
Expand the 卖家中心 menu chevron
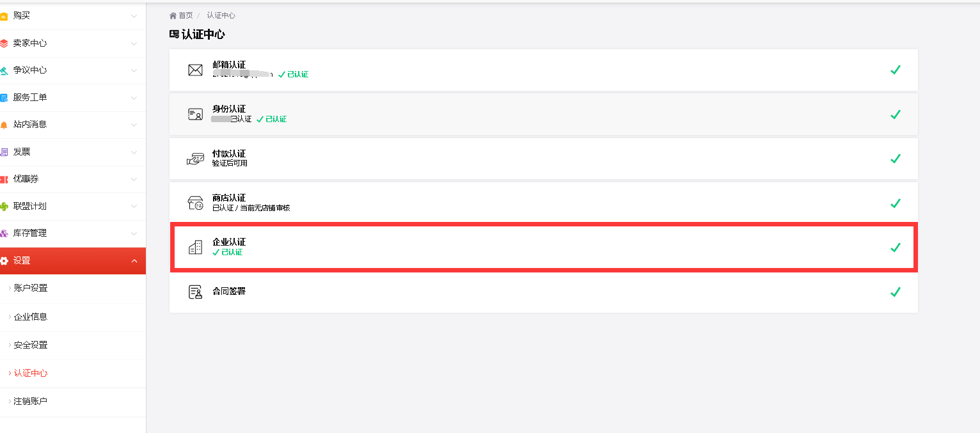[134, 43]
